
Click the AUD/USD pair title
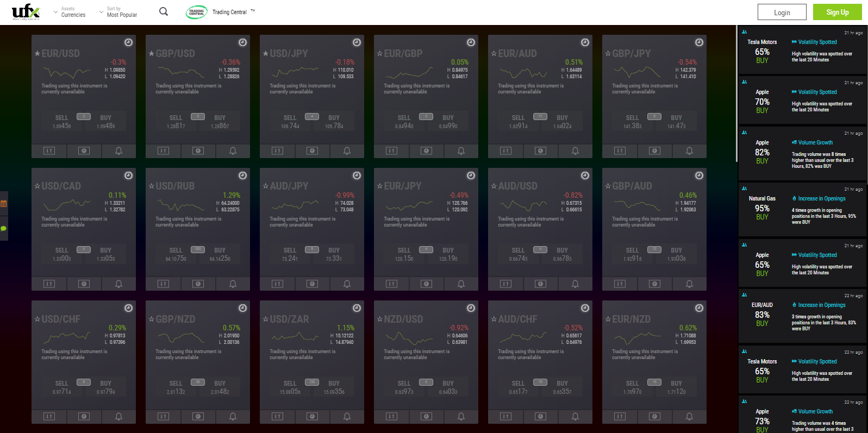click(x=518, y=186)
